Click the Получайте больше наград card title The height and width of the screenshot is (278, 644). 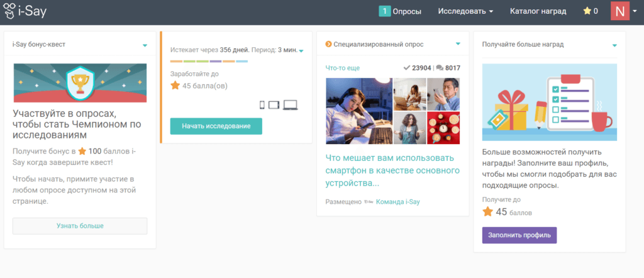tap(523, 44)
